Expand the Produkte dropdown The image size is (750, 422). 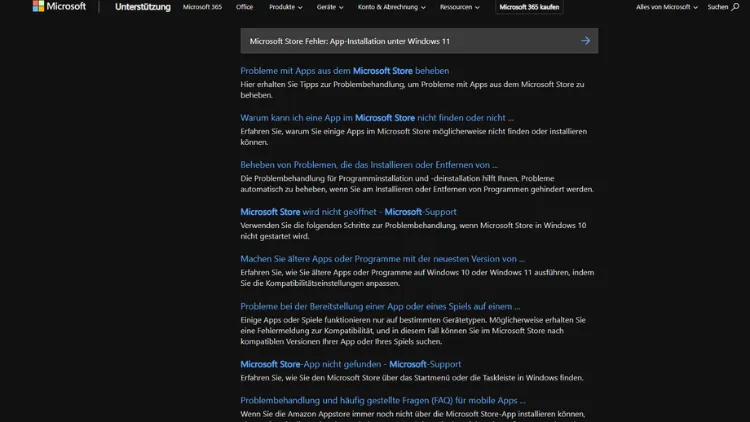click(x=286, y=7)
